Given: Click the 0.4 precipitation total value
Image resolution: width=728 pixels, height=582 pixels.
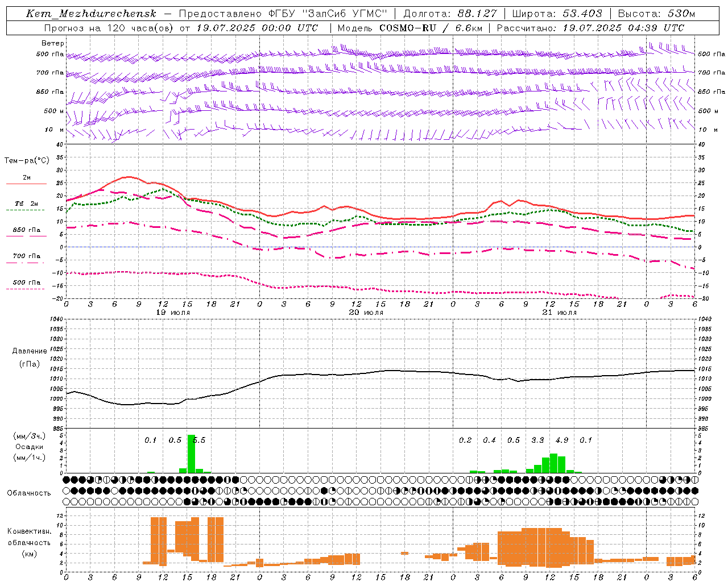Looking at the screenshot, I should [489, 440].
